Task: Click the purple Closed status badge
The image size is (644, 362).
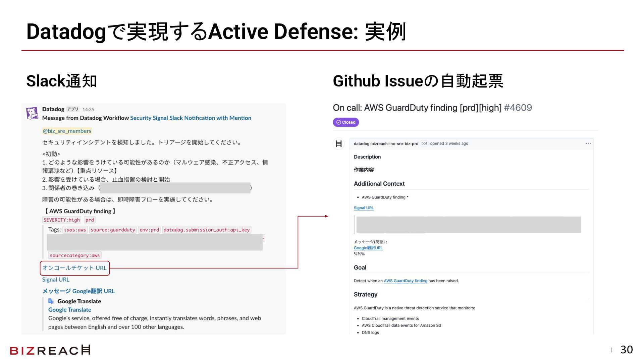Action: pyautogui.click(x=346, y=122)
